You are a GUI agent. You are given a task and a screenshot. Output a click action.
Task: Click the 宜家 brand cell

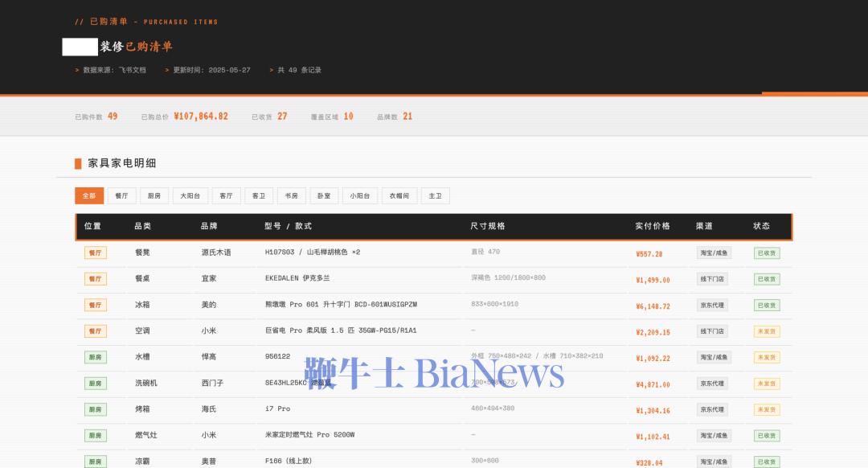[x=209, y=278]
